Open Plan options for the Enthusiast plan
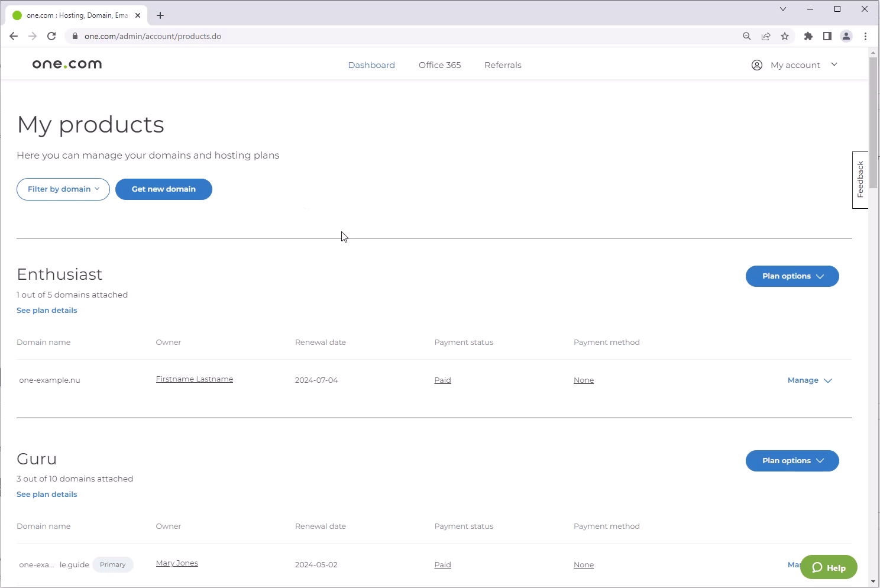880x588 pixels. [x=792, y=276]
